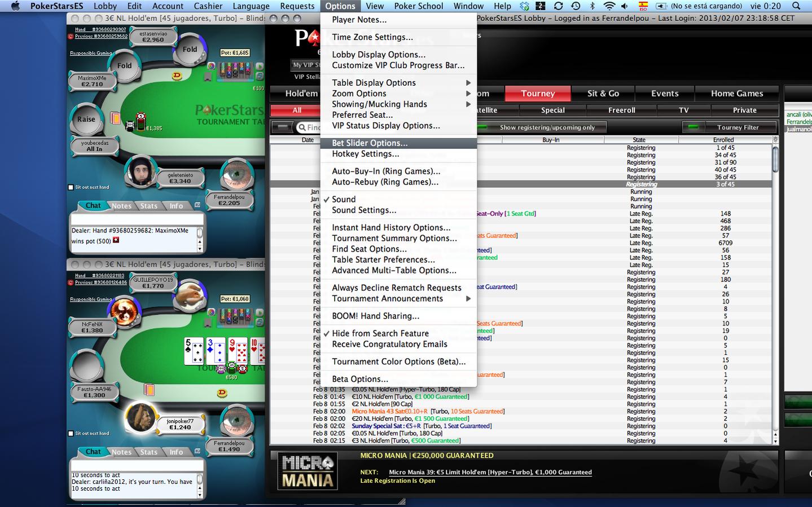The height and width of the screenshot is (507, 812).
Task: Click the Wi-Fi status icon
Action: pos(609,6)
